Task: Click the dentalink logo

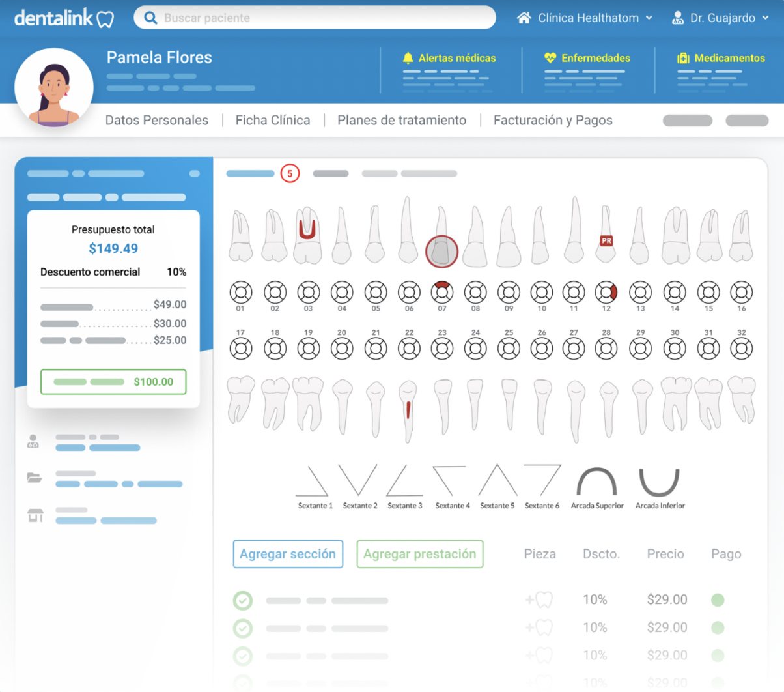Action: click(x=64, y=18)
